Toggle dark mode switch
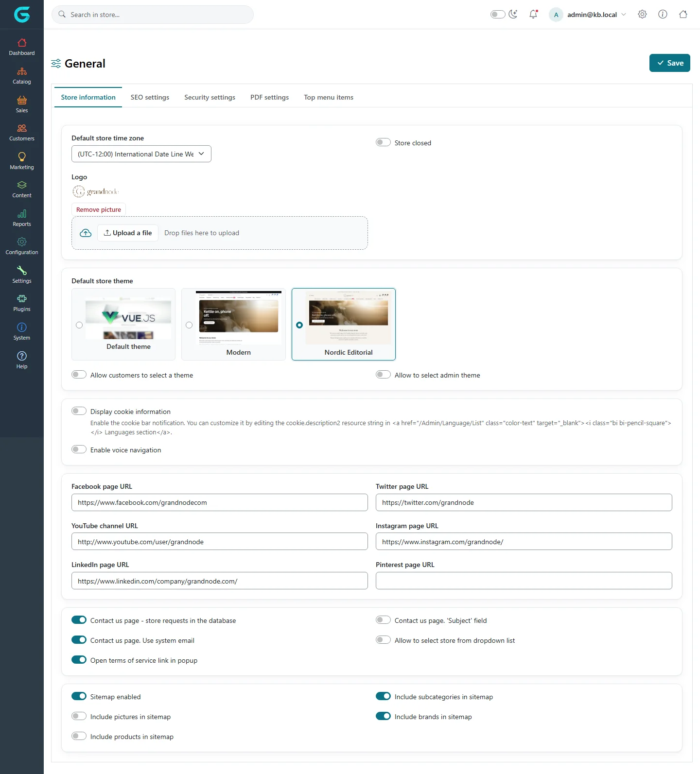 point(498,14)
